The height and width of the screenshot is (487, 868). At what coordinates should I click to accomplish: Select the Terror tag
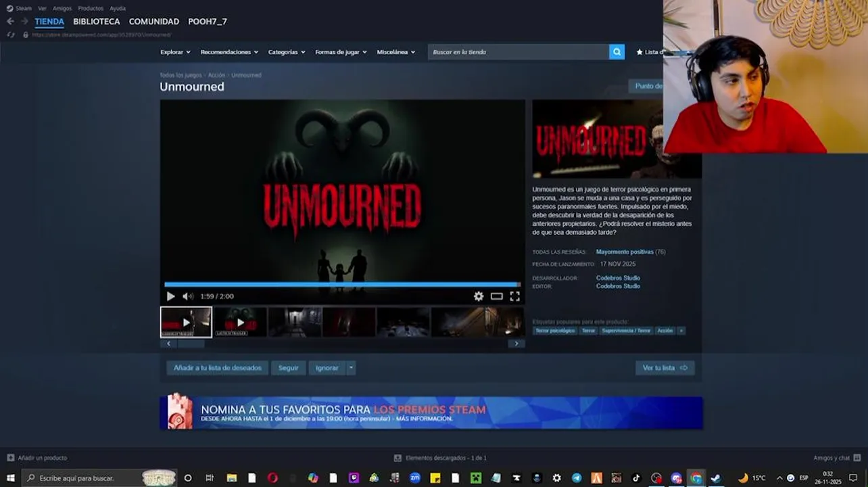pyautogui.click(x=589, y=331)
